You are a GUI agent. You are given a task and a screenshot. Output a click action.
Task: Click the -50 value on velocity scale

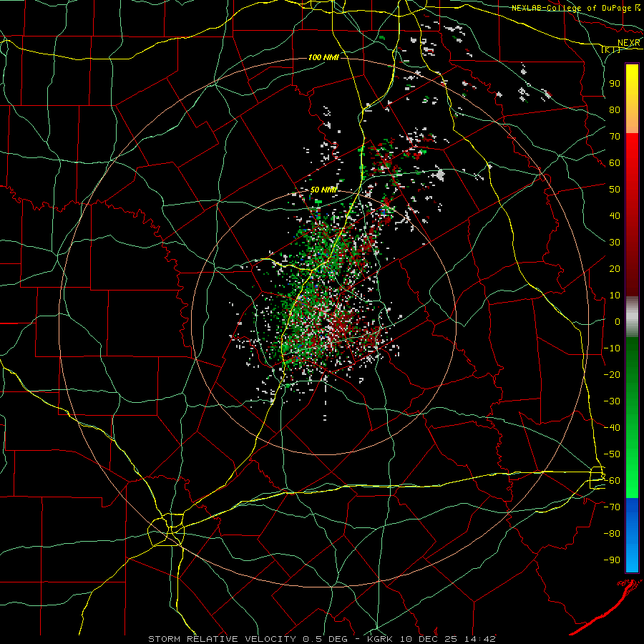(612, 454)
